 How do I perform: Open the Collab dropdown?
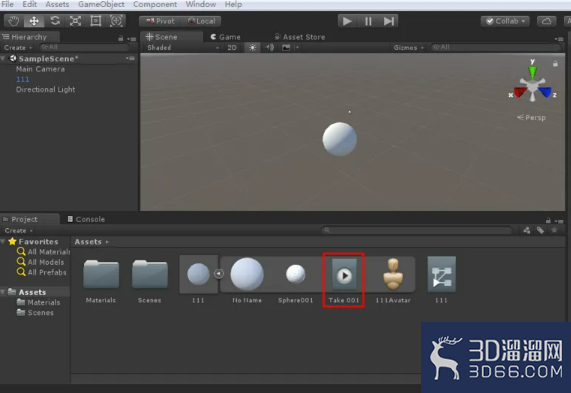coord(505,21)
